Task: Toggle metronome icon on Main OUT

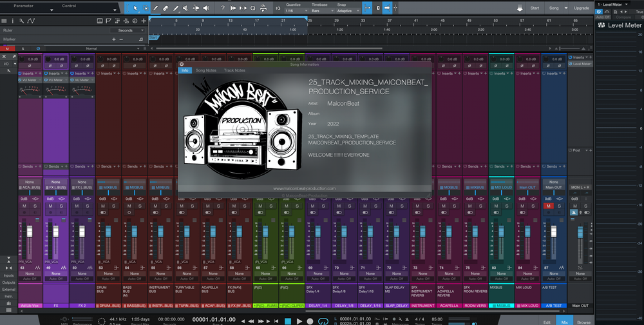Action: [x=574, y=213]
